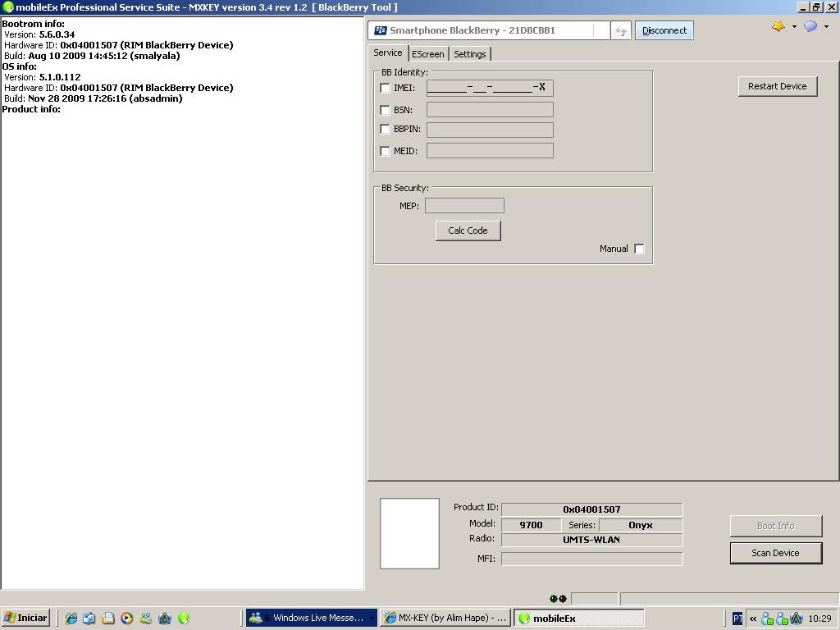840x630 pixels.
Task: Tick the BSN checkbox
Action: point(385,110)
